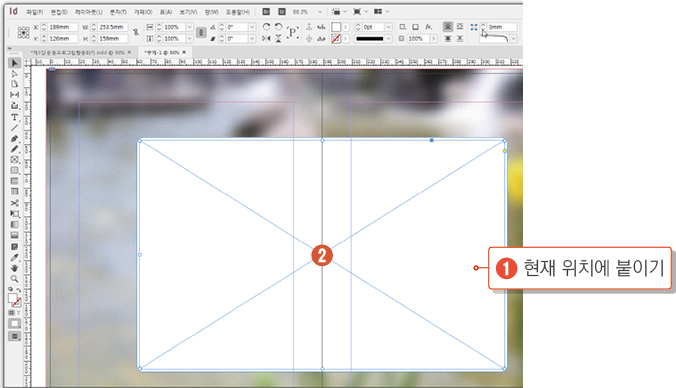Toggle wrap around object shape
The height and width of the screenshot is (388, 676).
click(x=448, y=39)
